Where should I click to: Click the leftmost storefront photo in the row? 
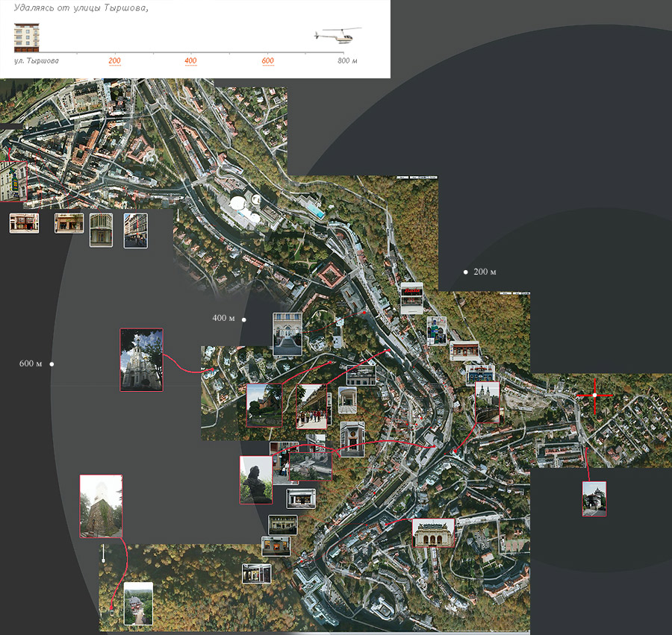click(x=25, y=222)
